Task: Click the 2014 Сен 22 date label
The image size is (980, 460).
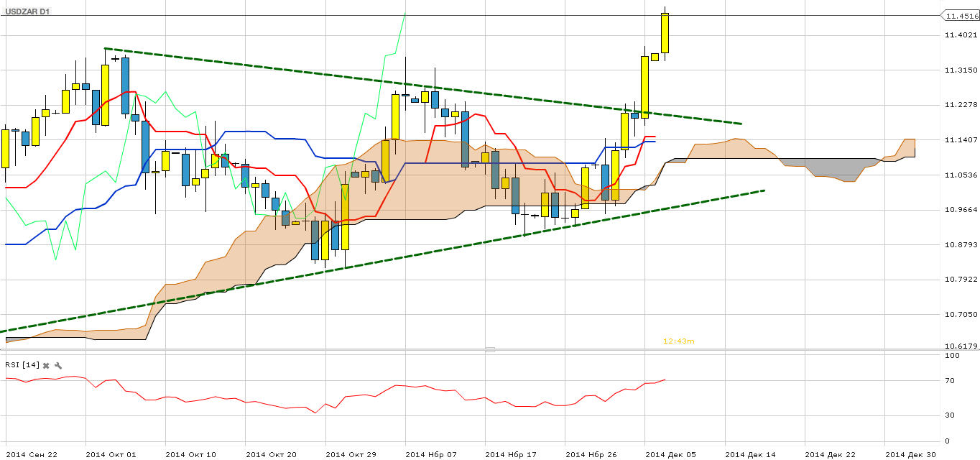Action: [30, 454]
